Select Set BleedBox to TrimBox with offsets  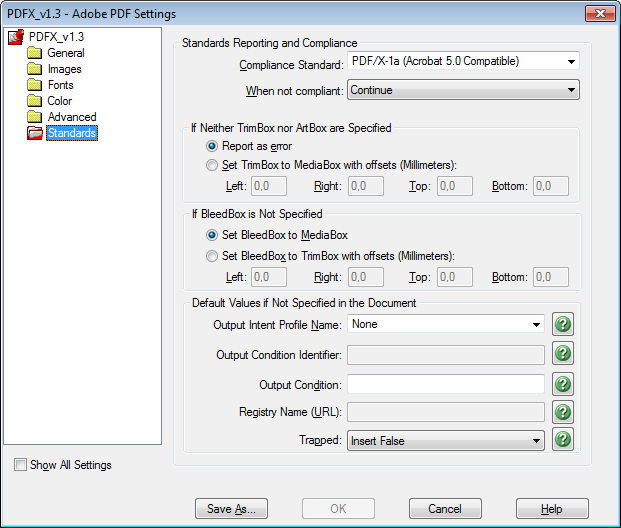click(x=212, y=256)
